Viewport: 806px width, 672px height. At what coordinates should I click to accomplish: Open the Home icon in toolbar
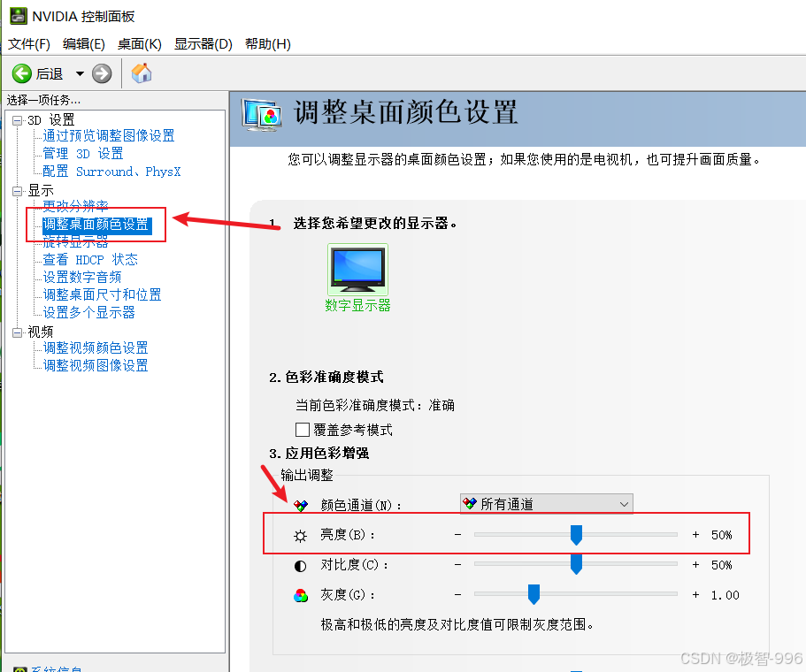[142, 73]
